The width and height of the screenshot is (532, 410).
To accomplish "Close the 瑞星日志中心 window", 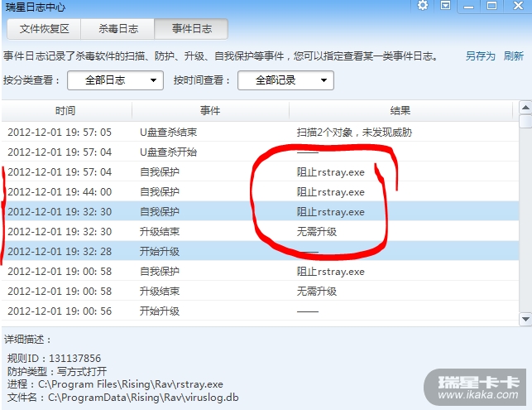I will (x=518, y=6).
